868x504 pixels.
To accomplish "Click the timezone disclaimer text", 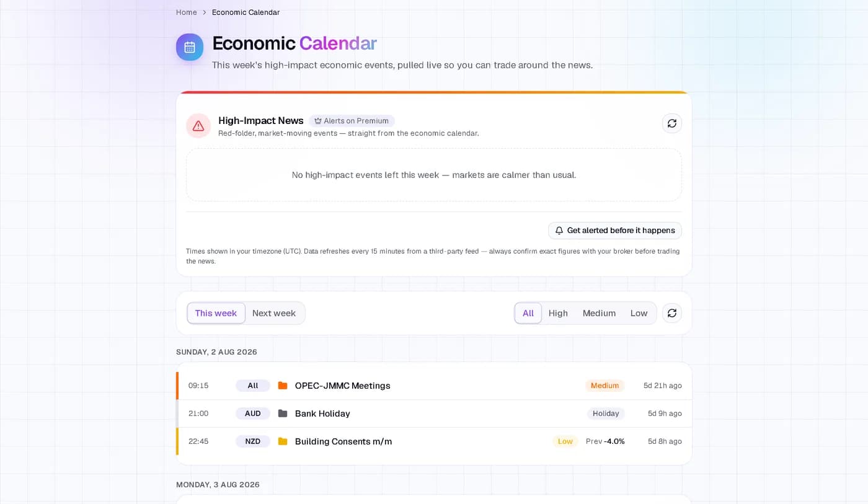I will 433,256.
